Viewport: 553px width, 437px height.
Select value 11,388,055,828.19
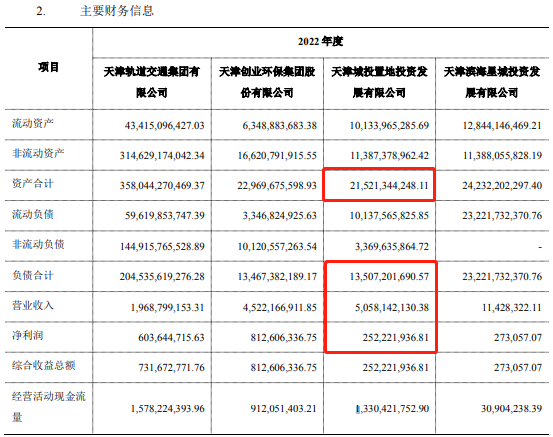pyautogui.click(x=502, y=156)
